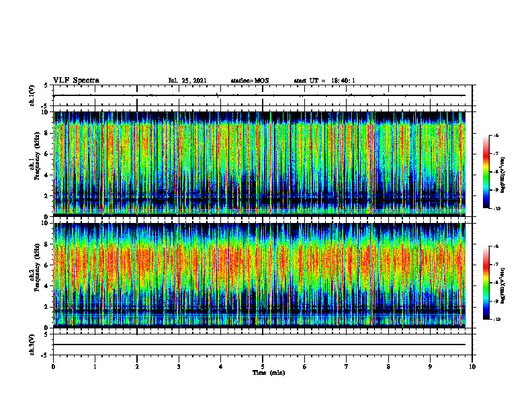
Task: Click the '8' frequency tick on ch.2 spectrogram
Action: point(47,244)
